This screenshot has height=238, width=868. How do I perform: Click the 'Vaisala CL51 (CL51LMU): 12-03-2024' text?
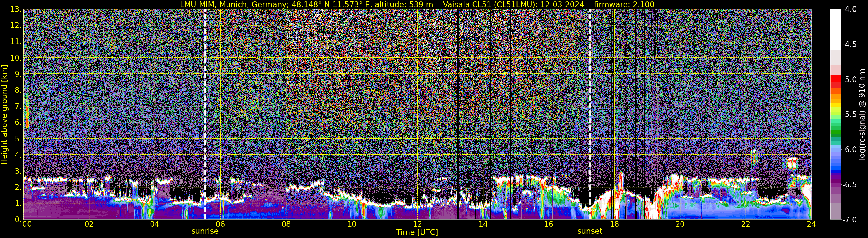[514, 5]
